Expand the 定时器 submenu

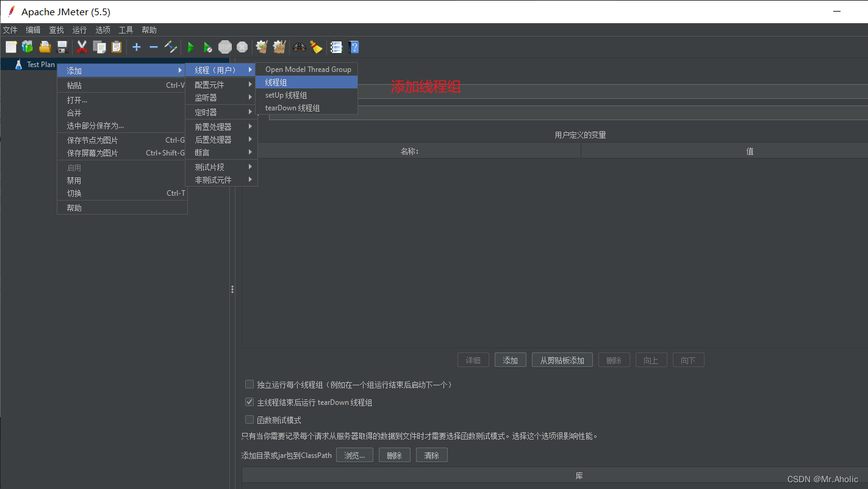[x=221, y=112]
